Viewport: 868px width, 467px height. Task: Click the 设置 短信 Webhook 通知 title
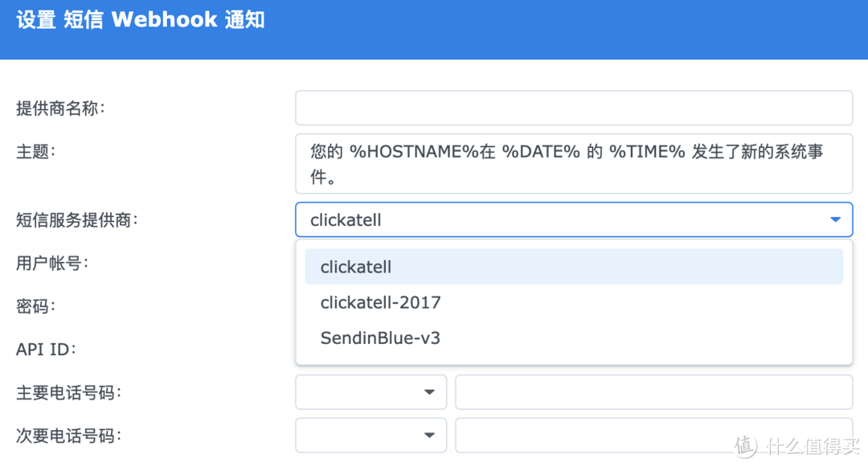[141, 19]
